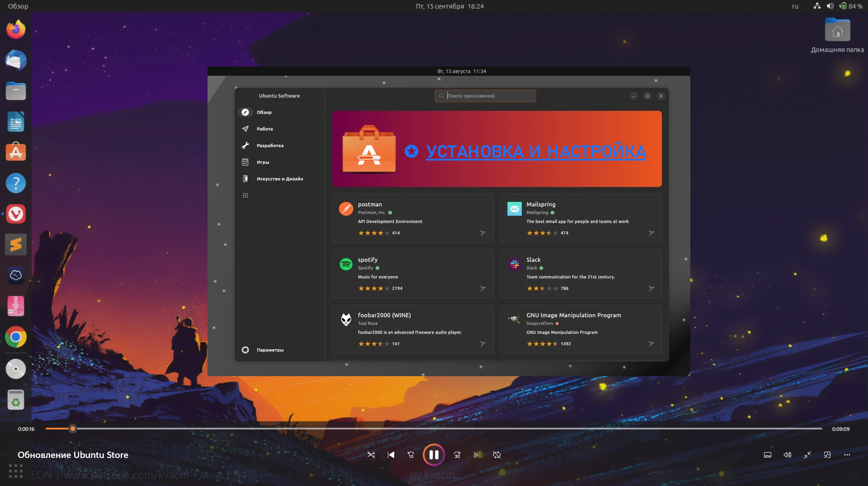Open the battery 84 % system menu
The image size is (868, 486).
click(851, 6)
